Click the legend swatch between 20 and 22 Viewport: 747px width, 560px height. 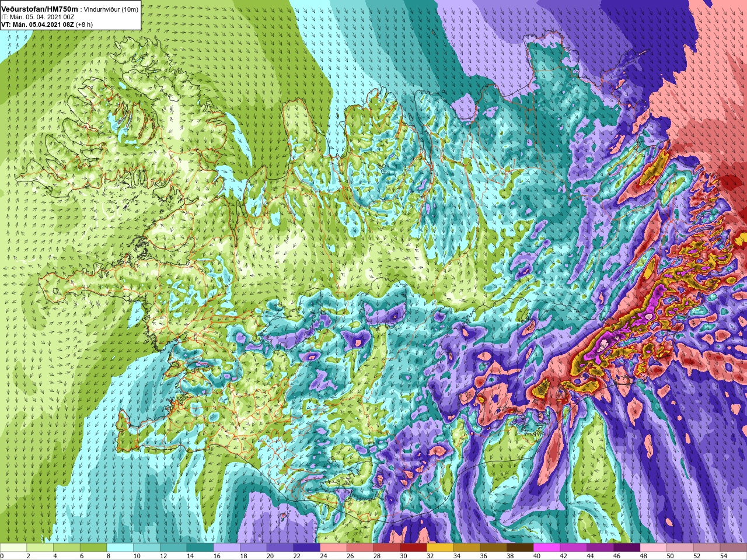[x=280, y=548]
